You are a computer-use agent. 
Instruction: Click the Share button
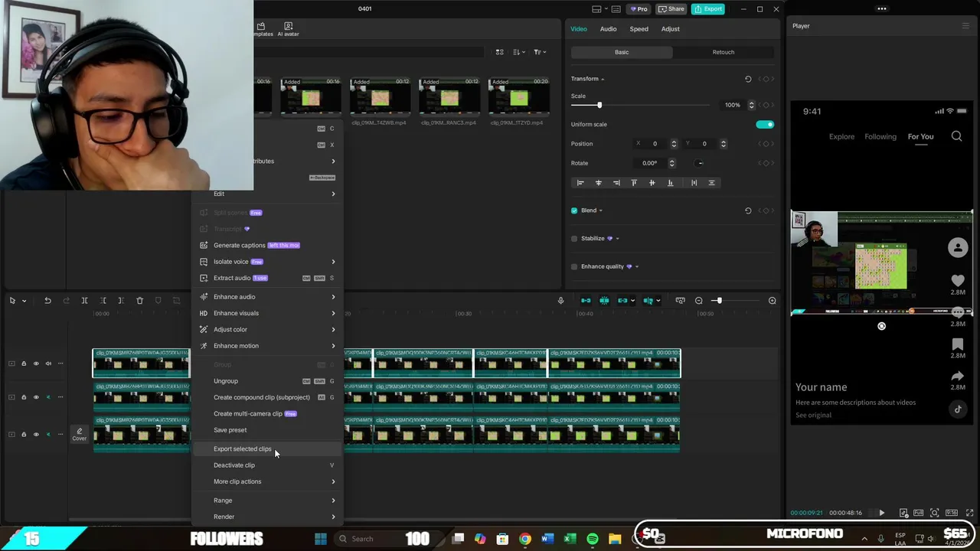pyautogui.click(x=671, y=9)
